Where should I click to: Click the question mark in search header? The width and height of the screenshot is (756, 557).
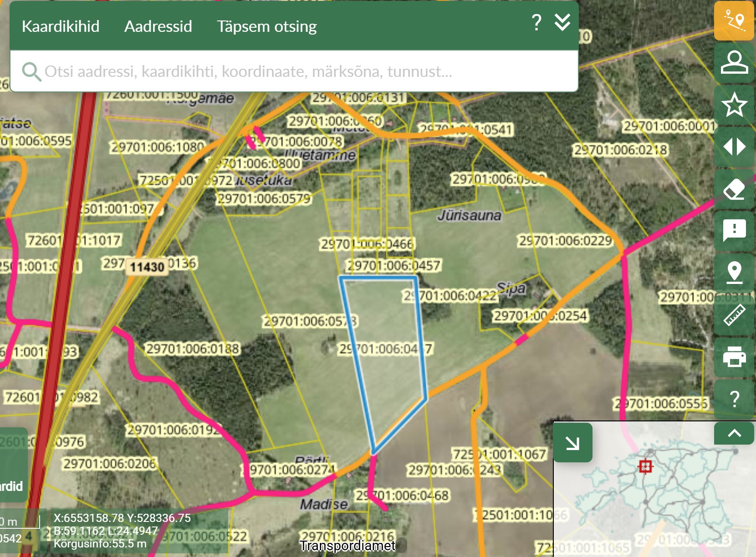pyautogui.click(x=536, y=22)
